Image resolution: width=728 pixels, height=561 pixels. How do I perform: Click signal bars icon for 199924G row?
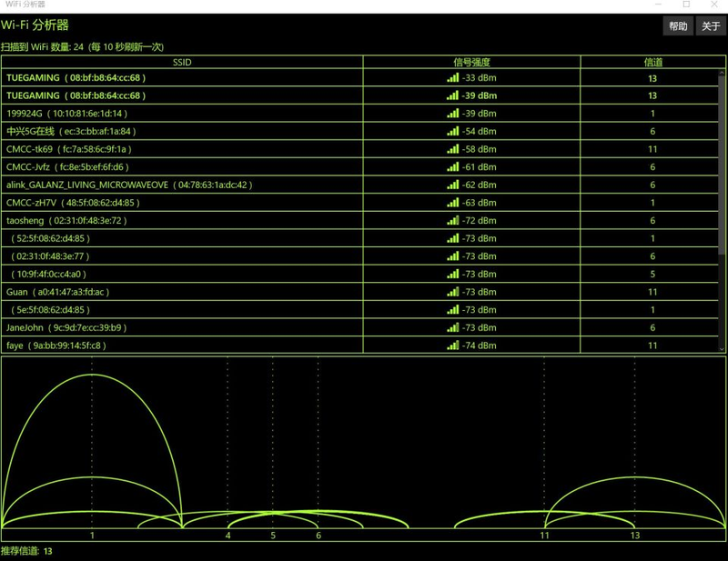[x=452, y=114]
